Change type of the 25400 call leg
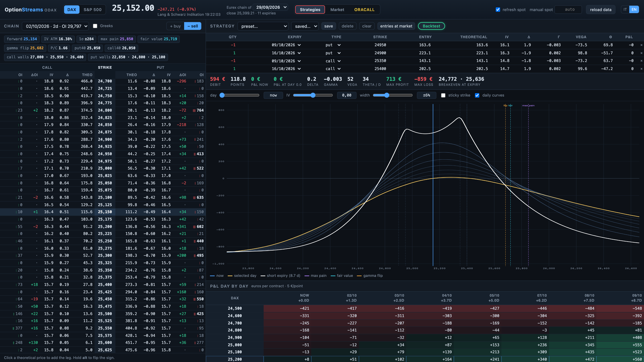The height and width of the screenshot is (362, 644). point(333,69)
